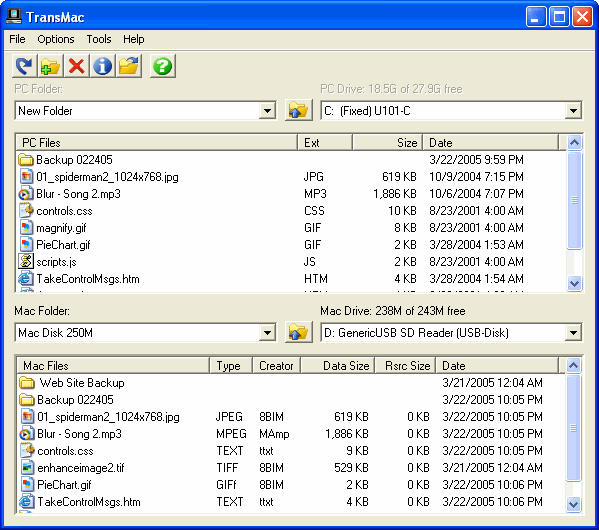The height and width of the screenshot is (530, 599).
Task: Click the new folder toolbar icon
Action: pos(50,66)
